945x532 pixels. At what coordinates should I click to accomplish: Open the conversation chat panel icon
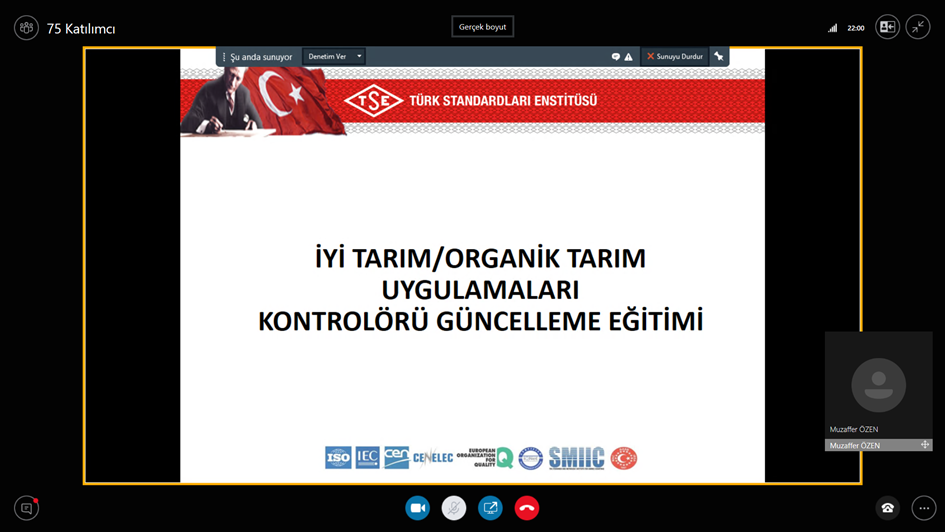pyautogui.click(x=26, y=508)
